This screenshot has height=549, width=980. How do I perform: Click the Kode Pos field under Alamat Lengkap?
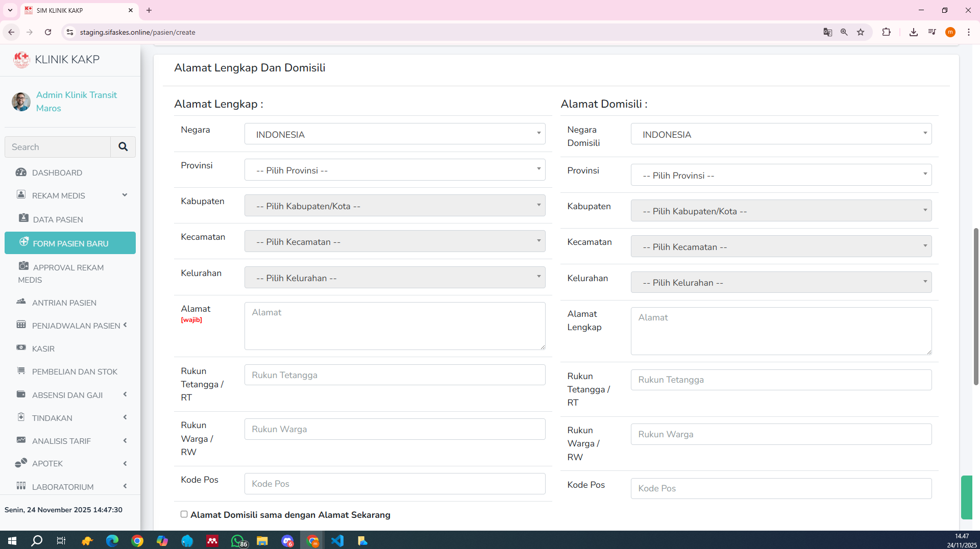(x=395, y=484)
